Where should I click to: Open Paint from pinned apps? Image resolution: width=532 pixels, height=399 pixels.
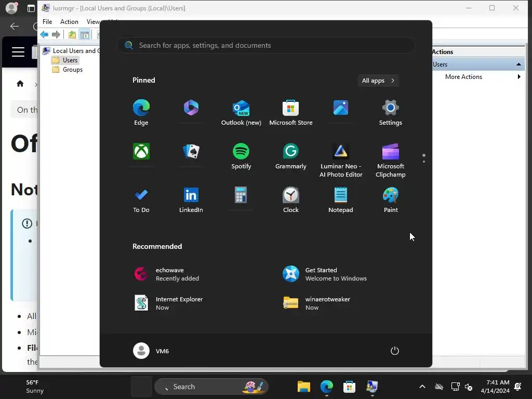point(391,200)
